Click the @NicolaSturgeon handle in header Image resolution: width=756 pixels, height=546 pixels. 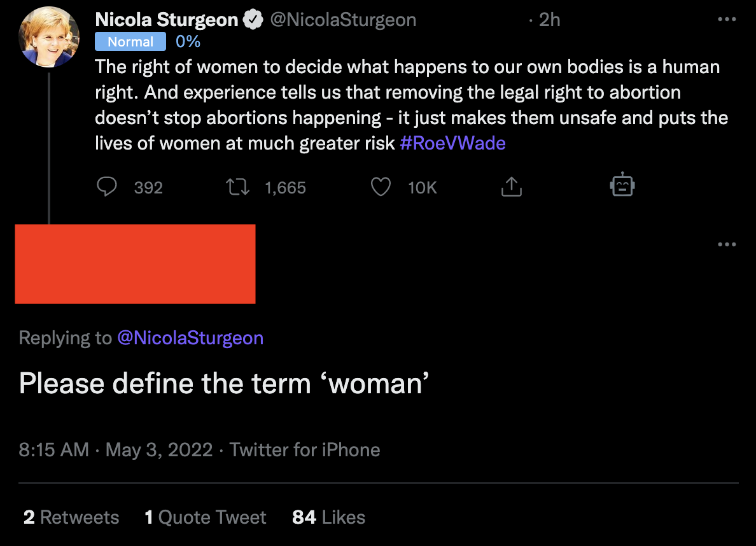tap(343, 20)
